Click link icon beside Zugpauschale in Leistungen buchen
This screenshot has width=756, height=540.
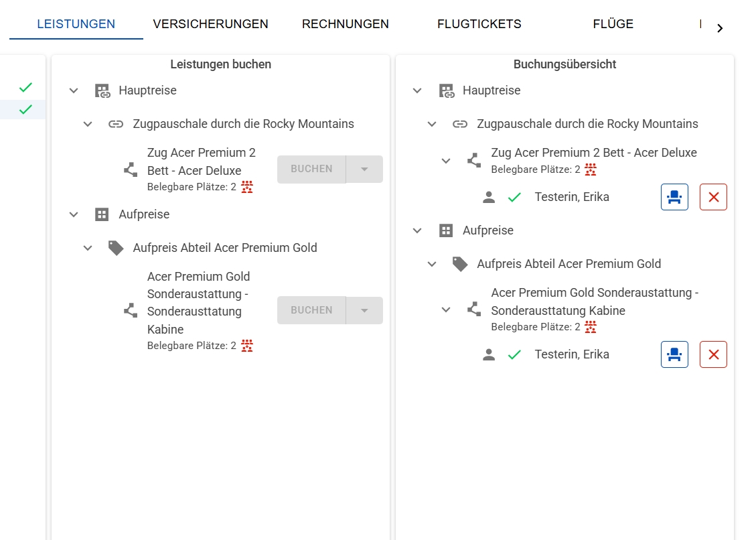116,124
